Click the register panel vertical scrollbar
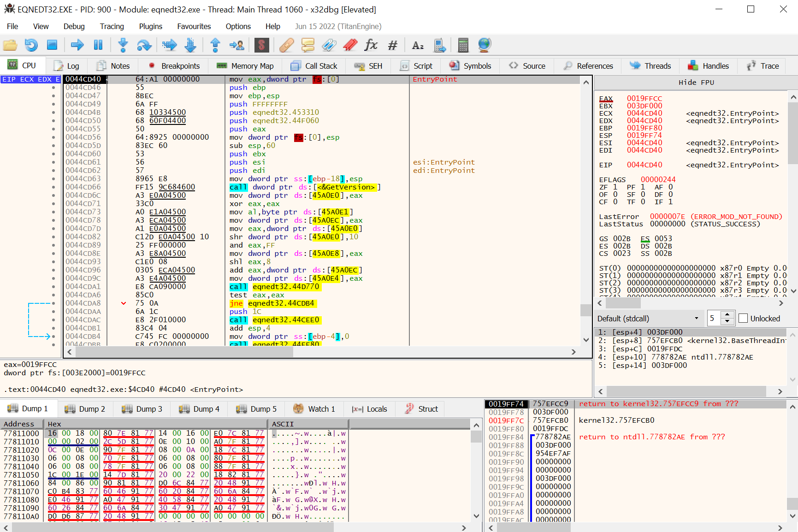Image resolution: width=798 pixels, height=532 pixels. 793,134
